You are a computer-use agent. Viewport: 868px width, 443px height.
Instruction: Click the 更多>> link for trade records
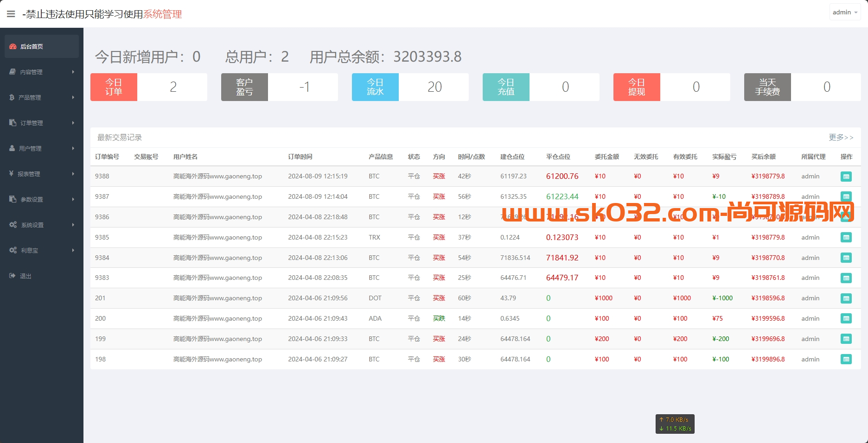click(841, 138)
